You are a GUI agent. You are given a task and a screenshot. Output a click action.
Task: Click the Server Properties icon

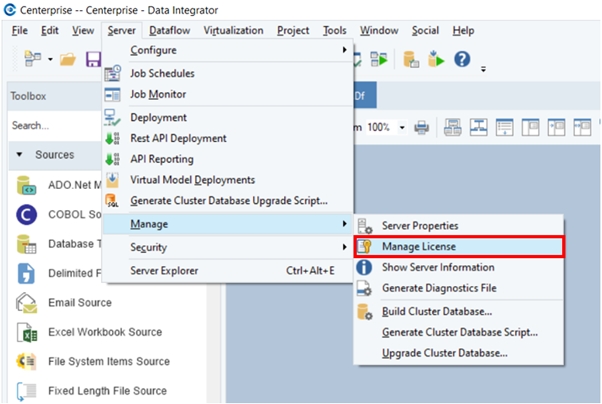(365, 226)
